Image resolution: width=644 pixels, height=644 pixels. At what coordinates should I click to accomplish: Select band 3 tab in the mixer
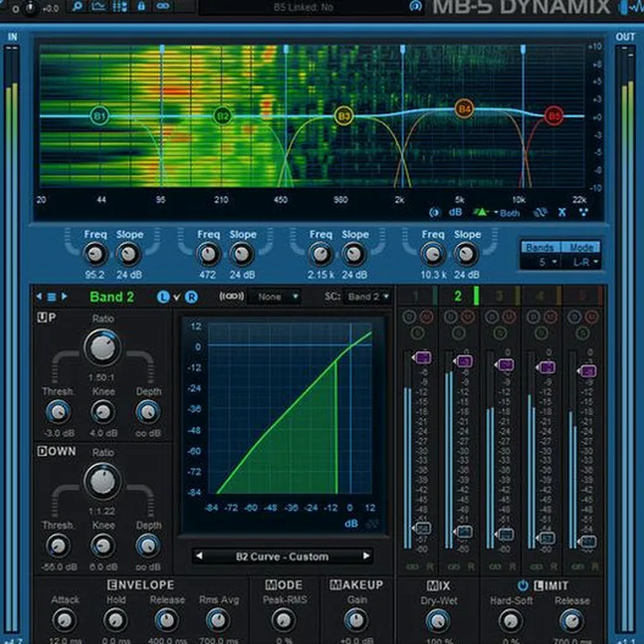500,296
